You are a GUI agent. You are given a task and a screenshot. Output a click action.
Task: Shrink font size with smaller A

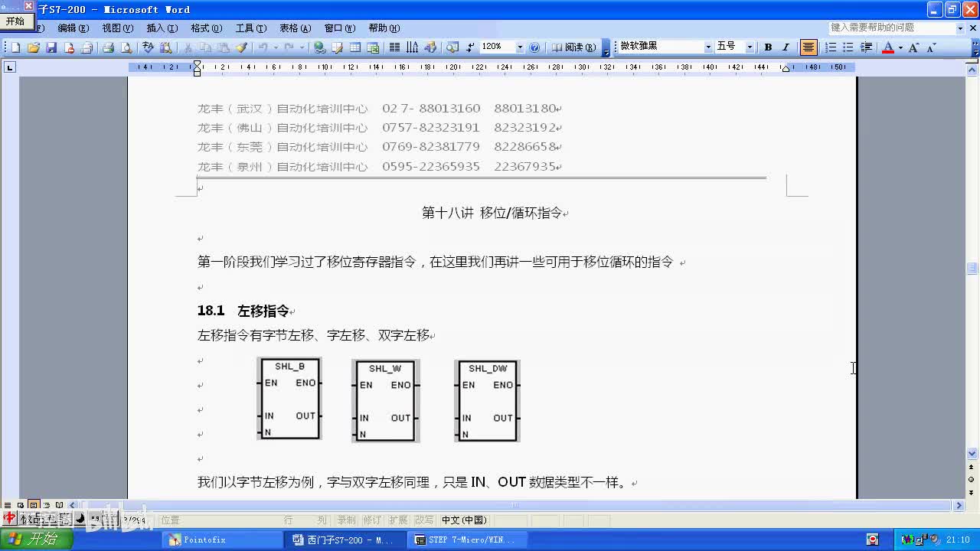931,47
